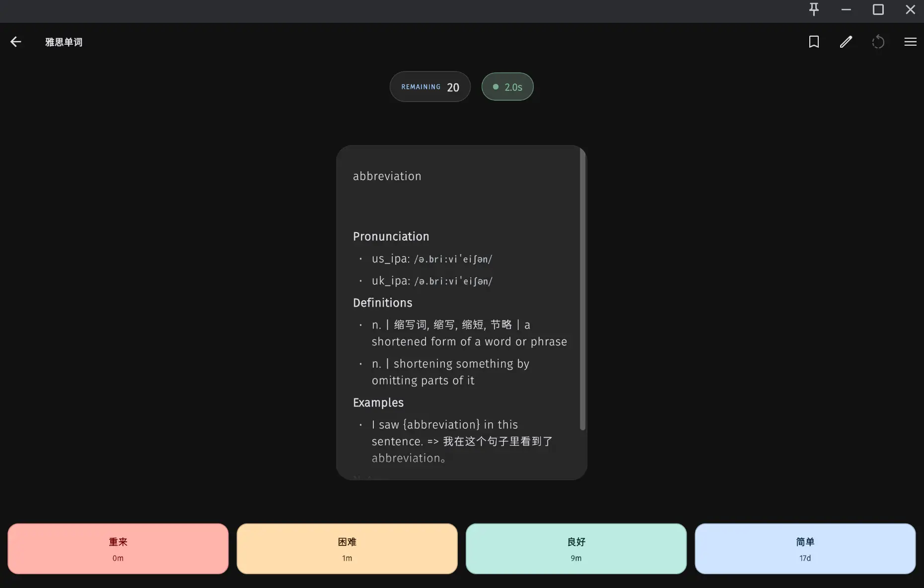
Task: Click the 雅思单词 deck title
Action: point(64,42)
